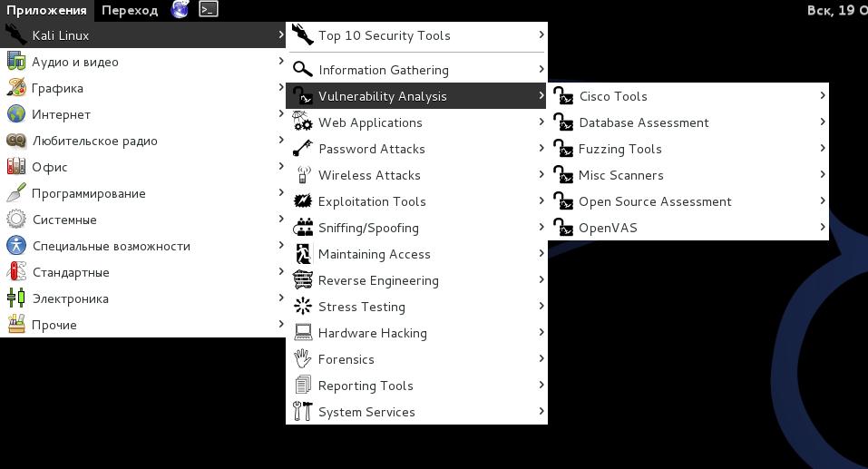Select the Exploitation Tools menu entry
868x469 pixels.
click(372, 201)
